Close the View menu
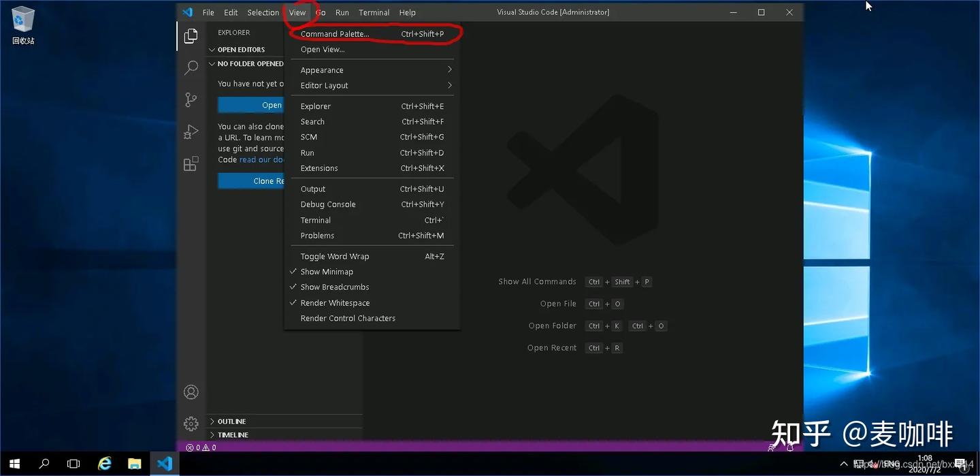This screenshot has width=980, height=476. pos(297,12)
